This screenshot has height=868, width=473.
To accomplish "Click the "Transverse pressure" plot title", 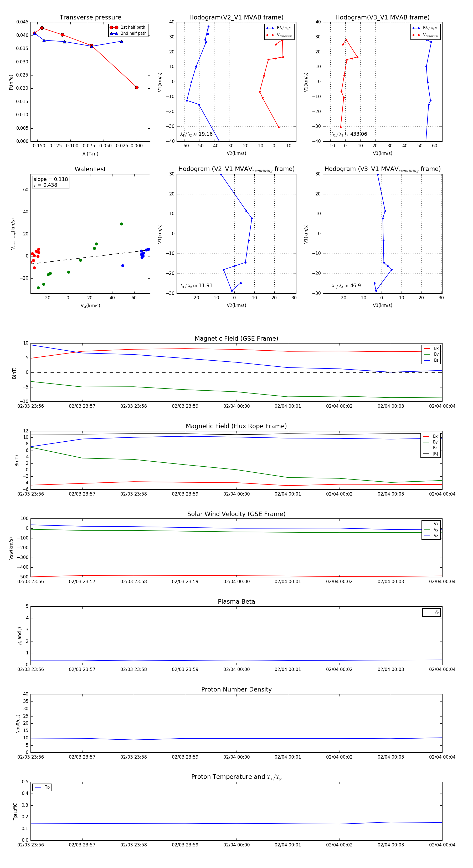I will (x=90, y=18).
